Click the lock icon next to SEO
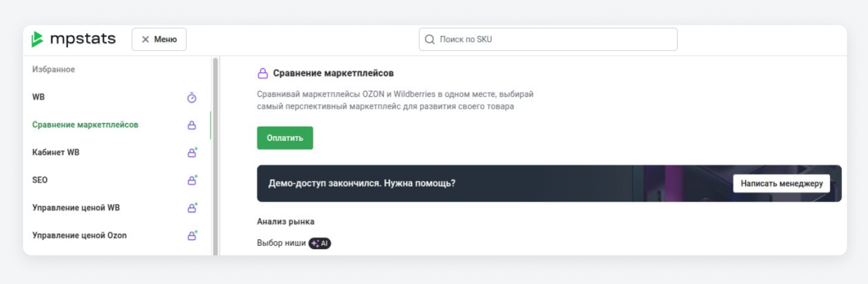This screenshot has height=284, width=868. (192, 180)
